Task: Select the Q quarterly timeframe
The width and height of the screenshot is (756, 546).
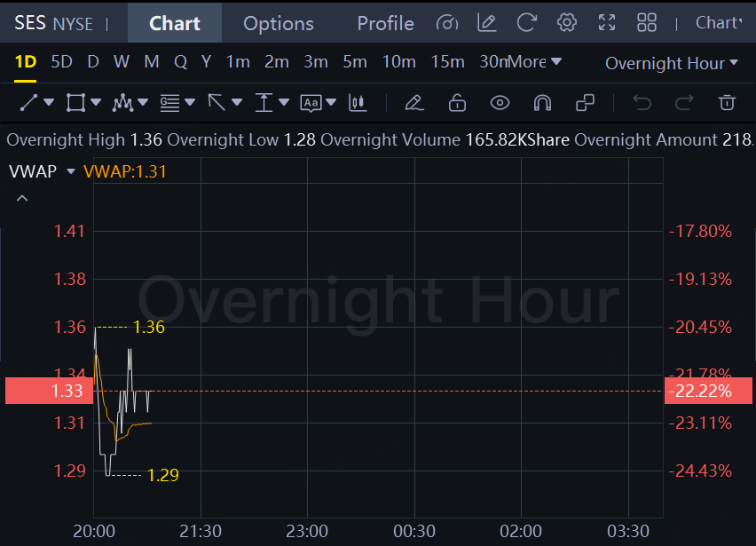Action: [x=180, y=62]
